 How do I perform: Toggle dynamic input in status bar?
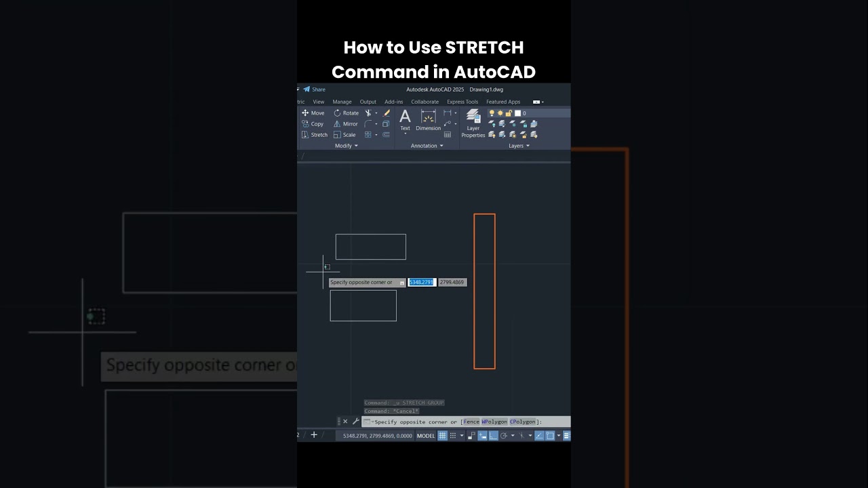coord(483,436)
